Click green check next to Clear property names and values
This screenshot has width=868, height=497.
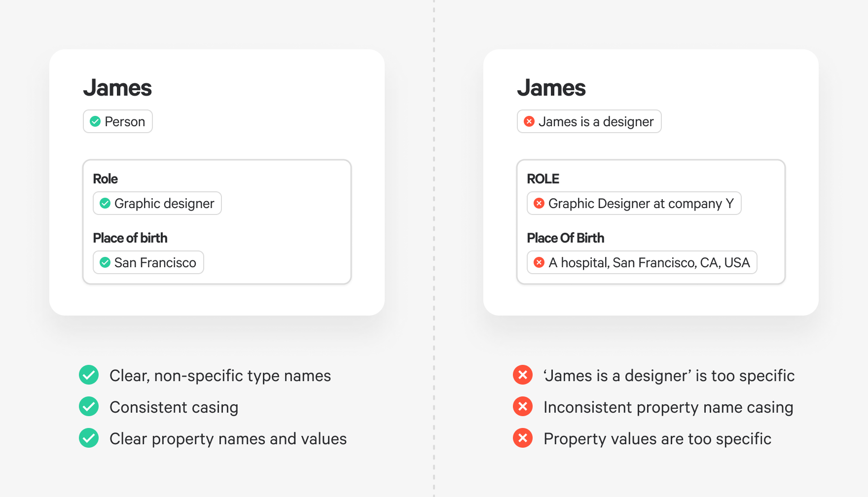click(89, 438)
